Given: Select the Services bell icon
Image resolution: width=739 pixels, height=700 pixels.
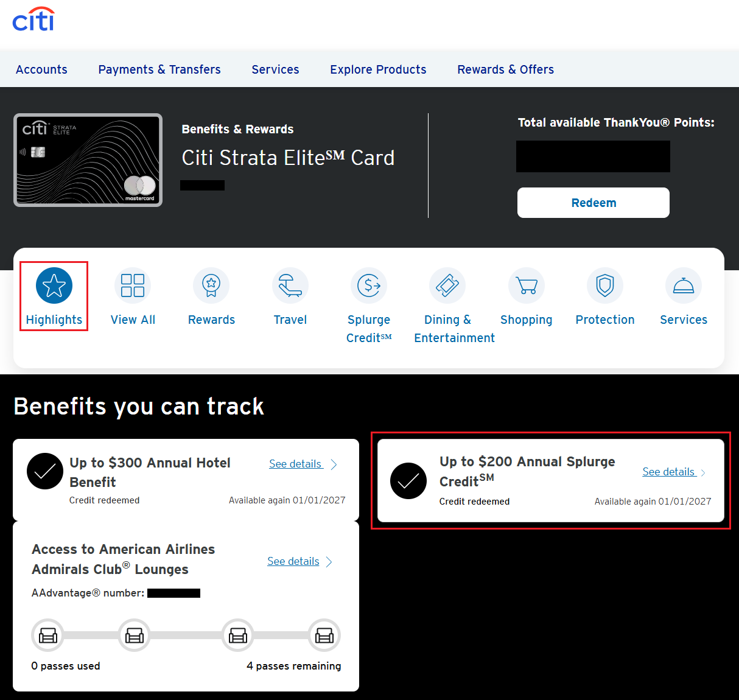Looking at the screenshot, I should click(x=683, y=285).
